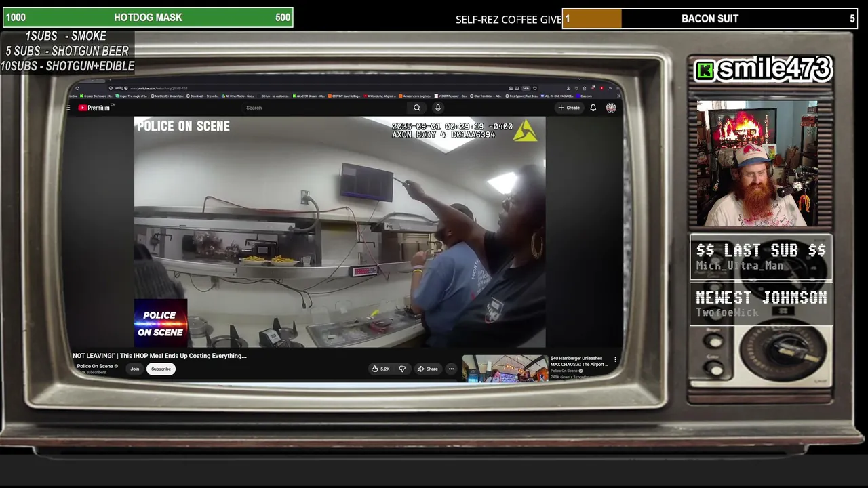The image size is (868, 488).
Task: Open options menu for the $40 Hamburger recommendation
Action: tap(616, 359)
